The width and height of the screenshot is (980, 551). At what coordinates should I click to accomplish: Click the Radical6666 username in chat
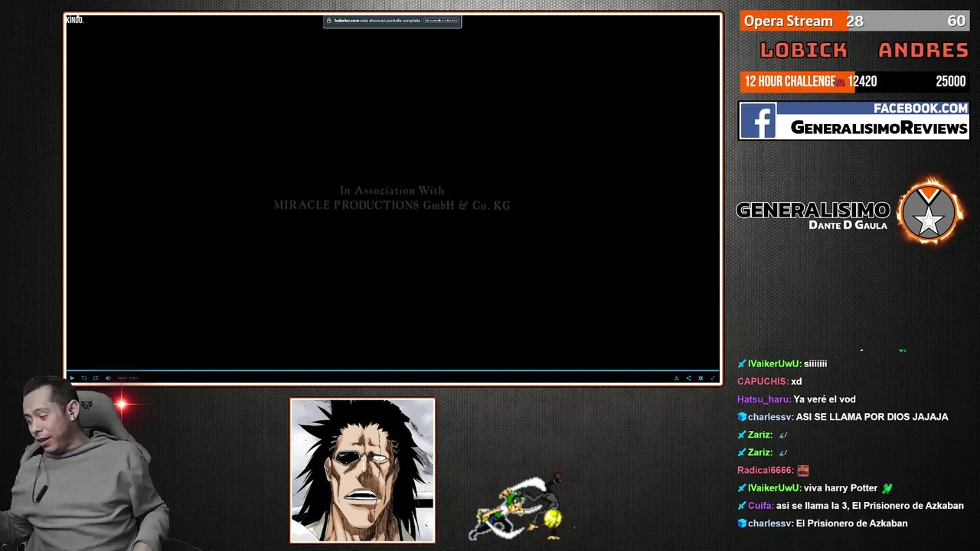[x=765, y=470]
